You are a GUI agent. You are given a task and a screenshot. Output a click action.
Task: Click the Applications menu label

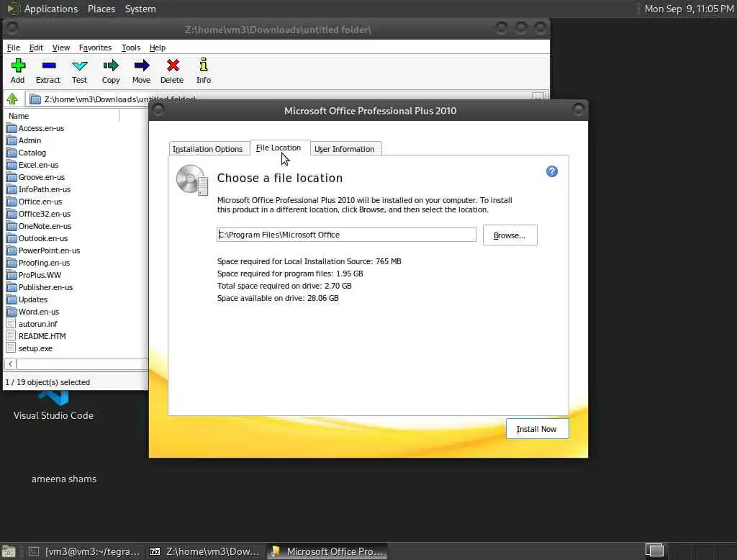pyautogui.click(x=51, y=9)
